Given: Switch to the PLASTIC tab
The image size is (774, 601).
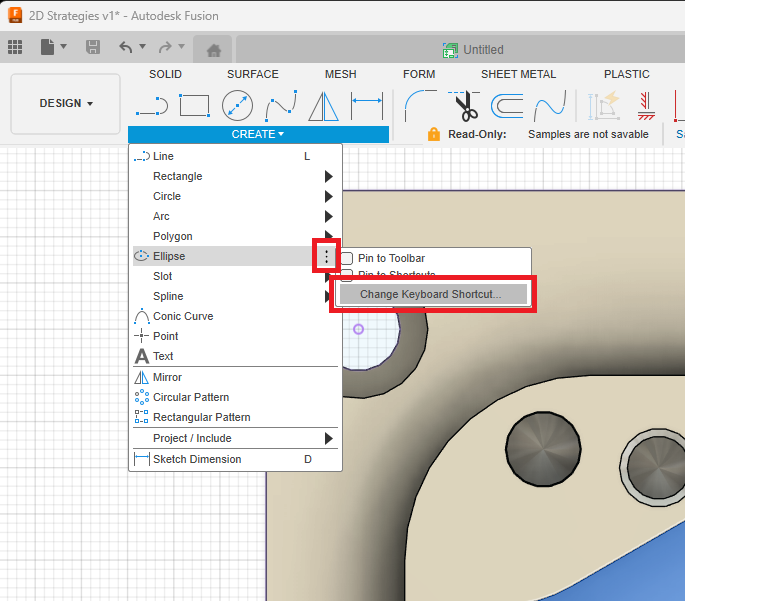Looking at the screenshot, I should tap(626, 75).
